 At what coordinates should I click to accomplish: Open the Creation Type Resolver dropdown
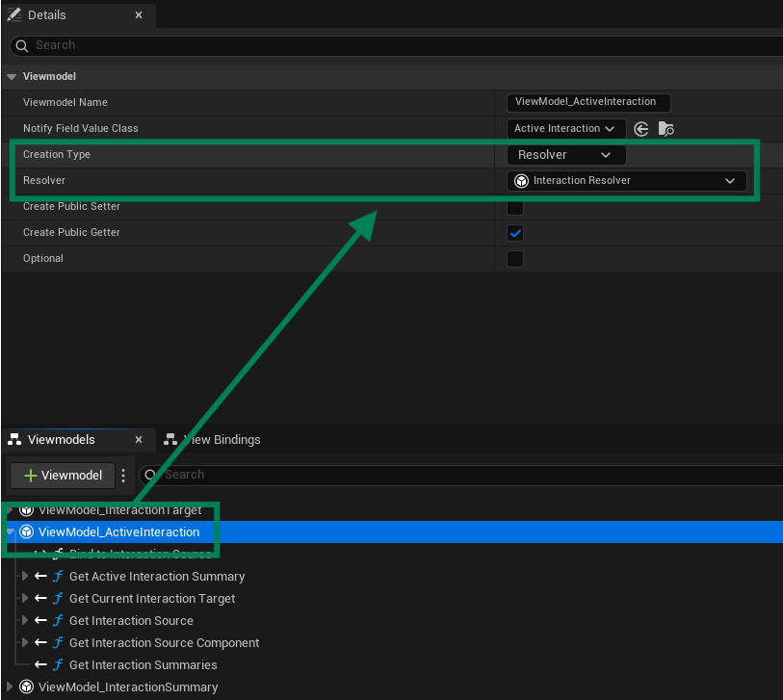tap(565, 154)
